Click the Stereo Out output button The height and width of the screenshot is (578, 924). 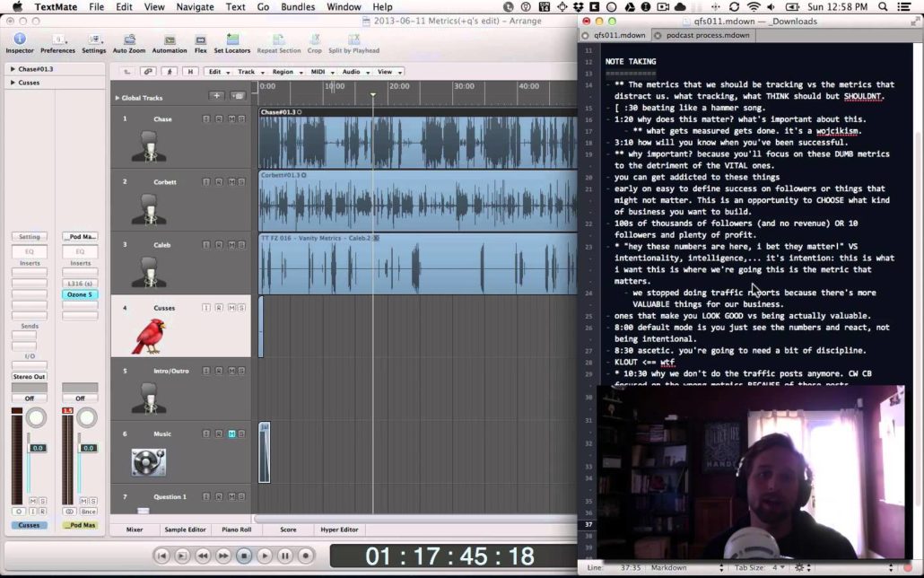29,377
